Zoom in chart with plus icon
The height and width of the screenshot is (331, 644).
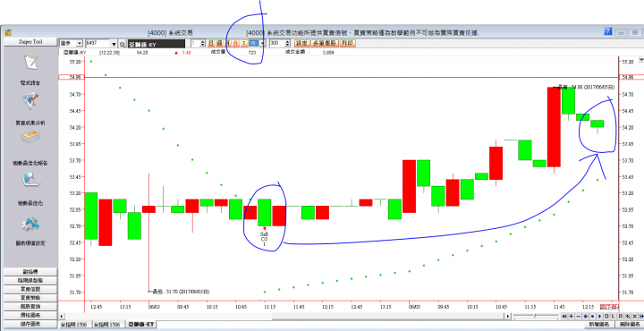(x=571, y=316)
